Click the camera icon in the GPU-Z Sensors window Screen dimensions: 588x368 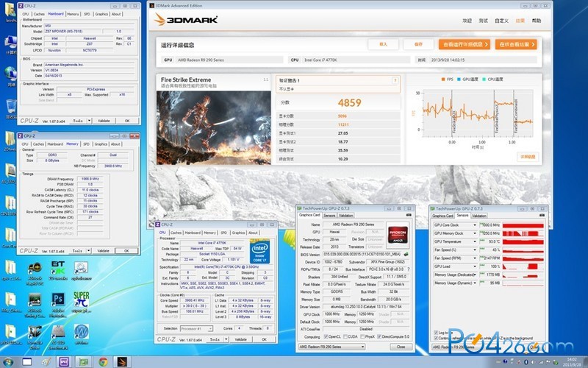(542, 215)
